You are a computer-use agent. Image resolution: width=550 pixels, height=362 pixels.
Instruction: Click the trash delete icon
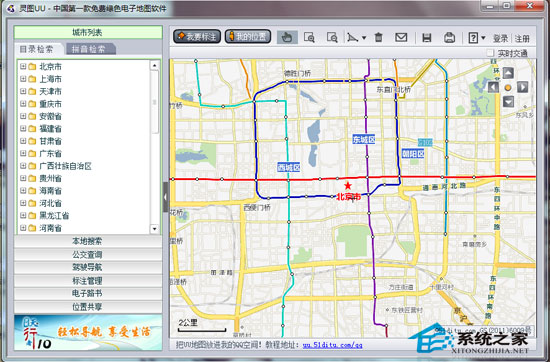pos(378,37)
